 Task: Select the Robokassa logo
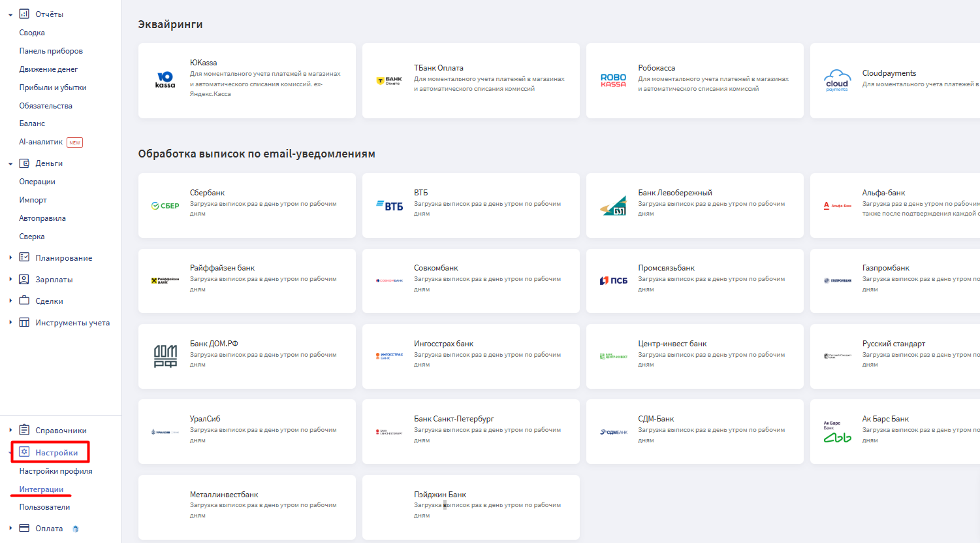pyautogui.click(x=613, y=80)
